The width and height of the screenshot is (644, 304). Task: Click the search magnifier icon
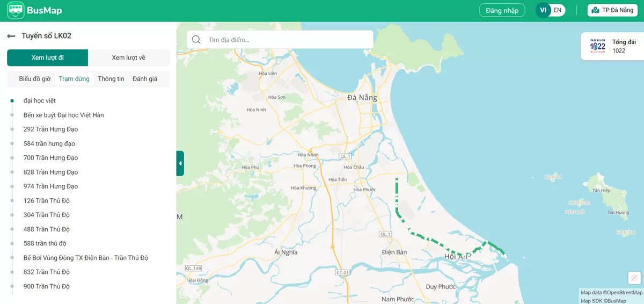196,40
